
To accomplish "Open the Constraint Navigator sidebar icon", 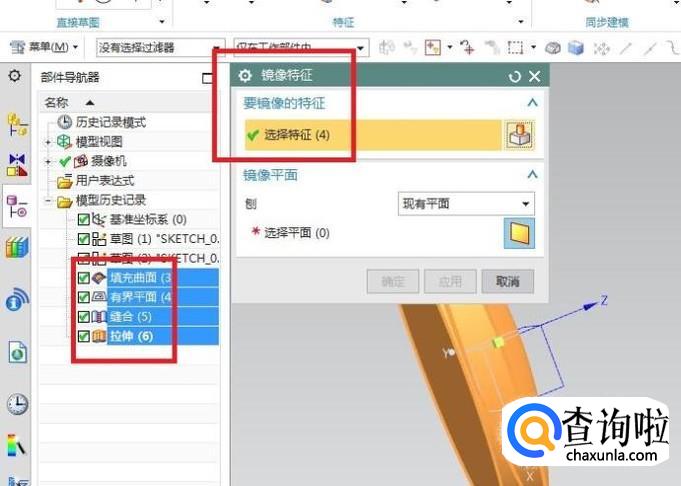I will [x=17, y=165].
